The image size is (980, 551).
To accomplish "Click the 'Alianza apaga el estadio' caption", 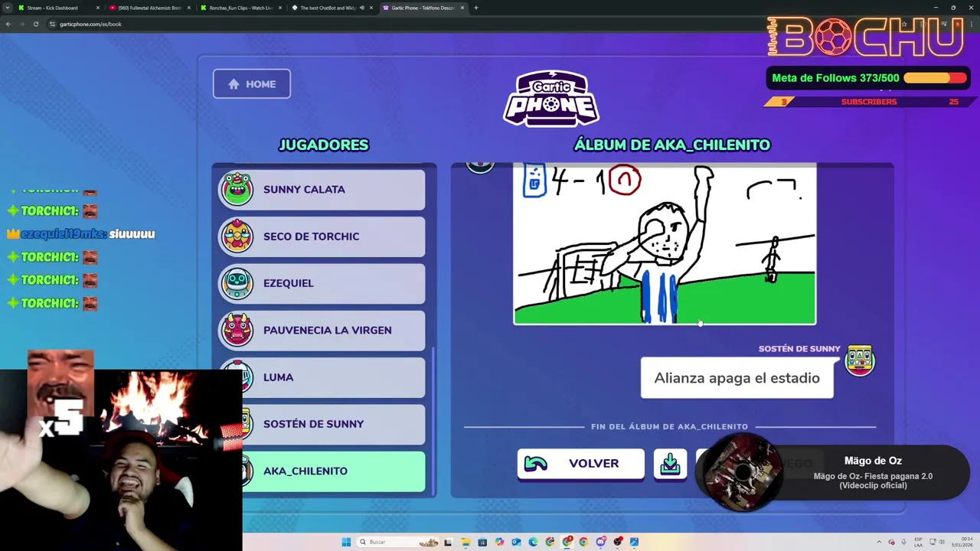I will tap(737, 378).
